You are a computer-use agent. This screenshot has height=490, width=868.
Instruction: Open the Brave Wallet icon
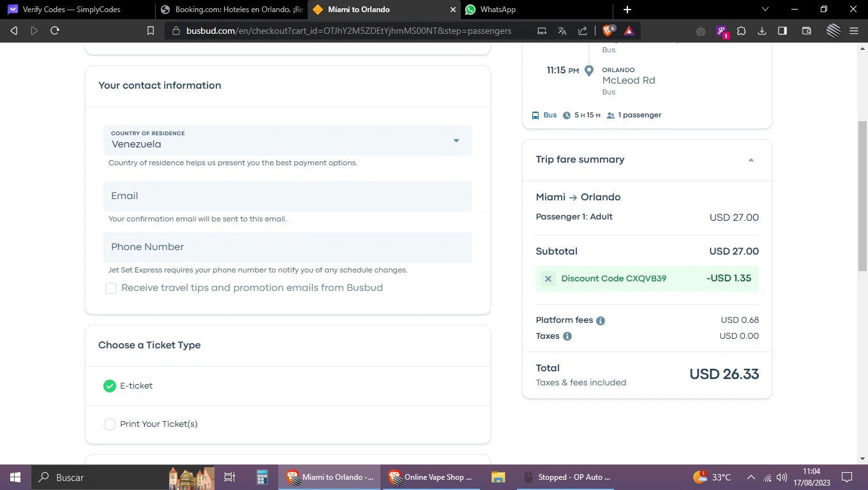tap(807, 31)
